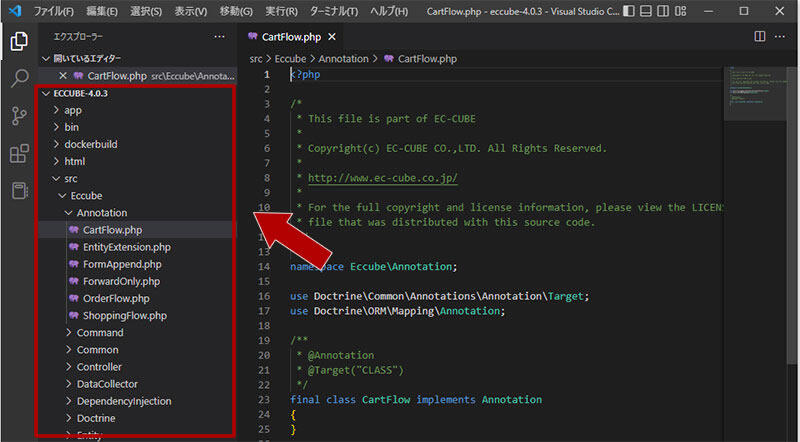Screen dimensions: 800x442
Task: Expand the Controller folder
Action: pyautogui.click(x=99, y=366)
